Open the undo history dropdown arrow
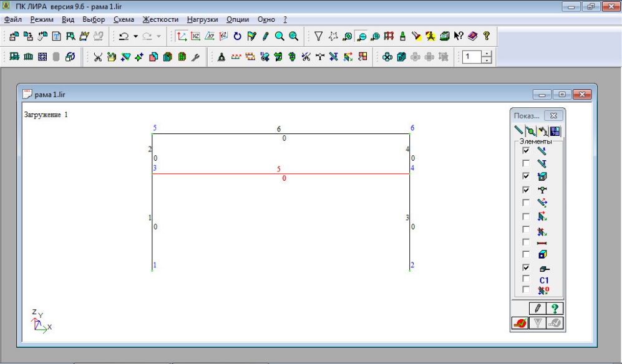622x364 pixels. coord(135,36)
